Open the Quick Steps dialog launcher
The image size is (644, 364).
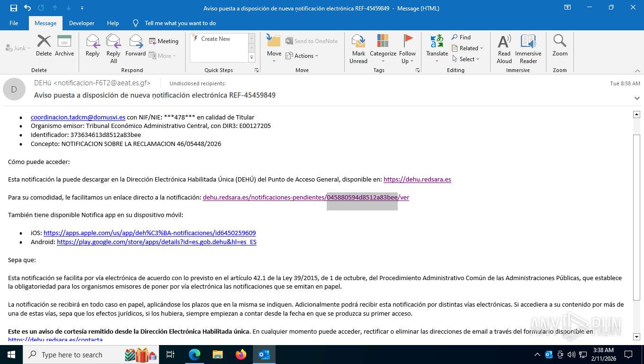pos(257,70)
